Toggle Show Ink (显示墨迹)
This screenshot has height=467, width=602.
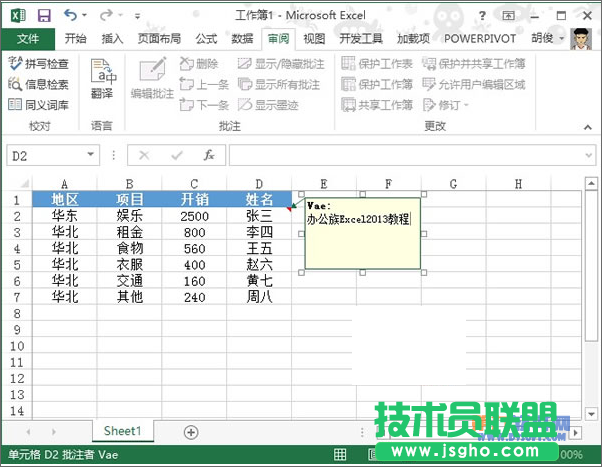pos(268,104)
